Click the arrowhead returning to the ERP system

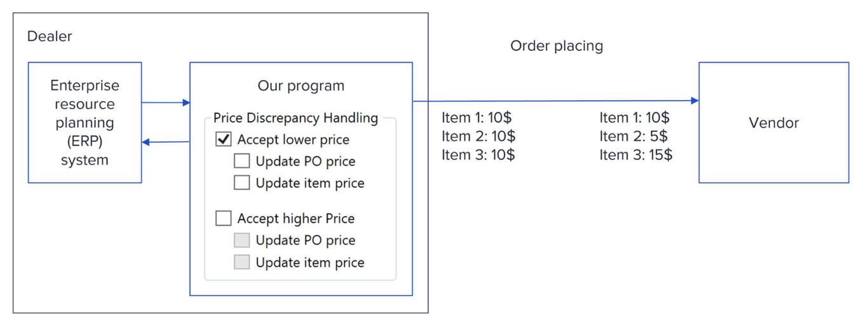click(146, 142)
